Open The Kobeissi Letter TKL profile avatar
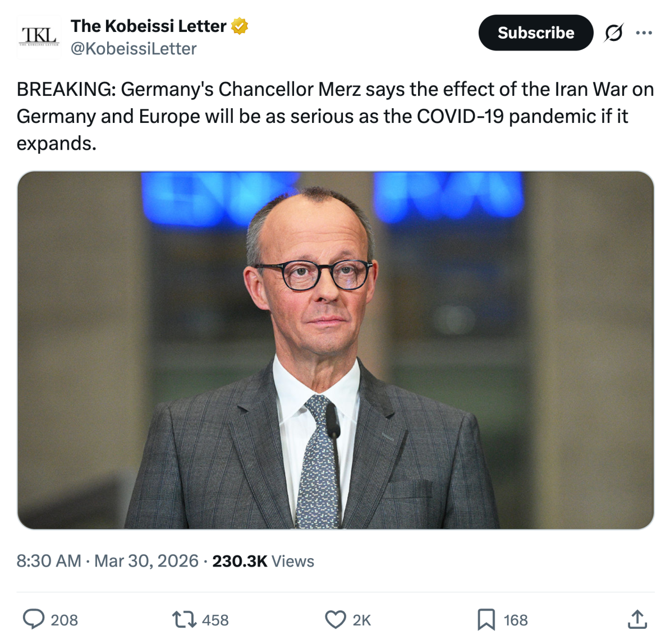 pyautogui.click(x=39, y=36)
